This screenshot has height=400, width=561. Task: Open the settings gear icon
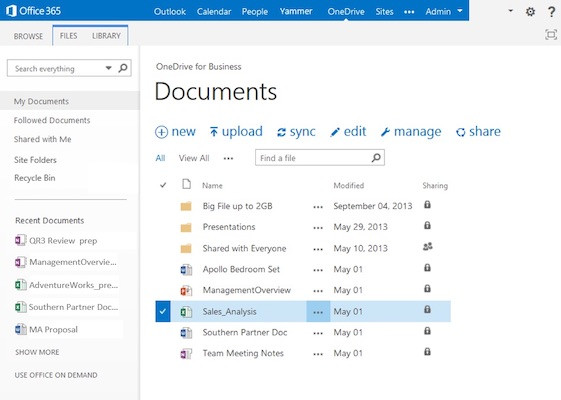530,11
